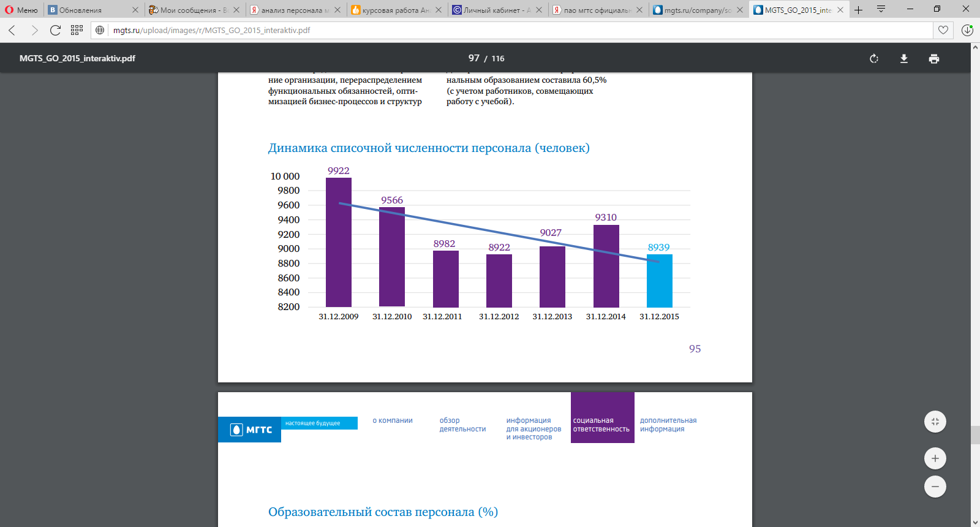Click the fit-to-page button
980x527 pixels.
pos(935,422)
